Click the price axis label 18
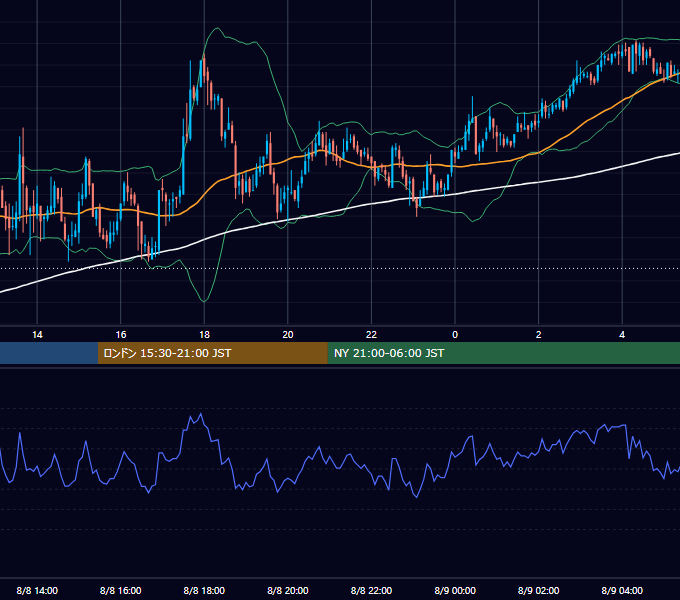Screen dimensions: 680x600 coord(204,335)
